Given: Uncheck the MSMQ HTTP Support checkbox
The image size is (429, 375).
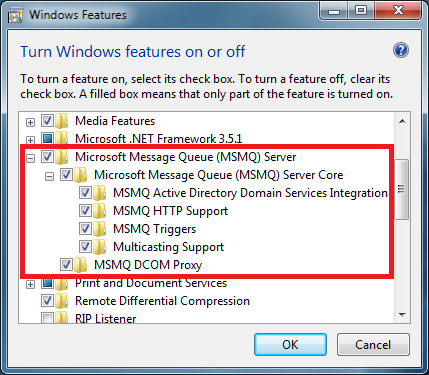Looking at the screenshot, I should click(85, 210).
